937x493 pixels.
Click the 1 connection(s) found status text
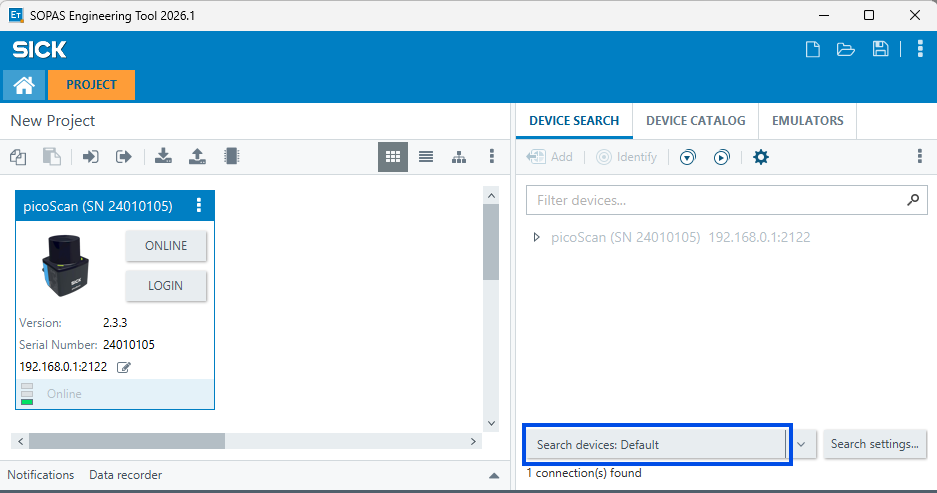point(584,473)
